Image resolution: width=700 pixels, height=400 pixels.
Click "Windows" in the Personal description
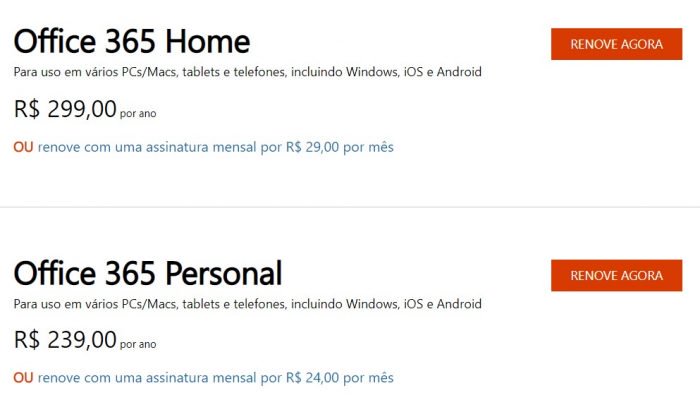(370, 303)
